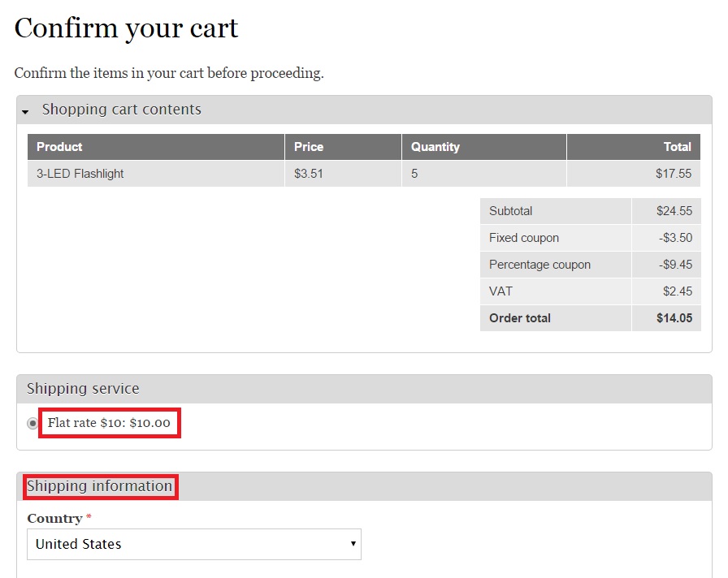Image resolution: width=728 pixels, height=578 pixels.
Task: Open the Country dropdown
Action: pos(193,544)
